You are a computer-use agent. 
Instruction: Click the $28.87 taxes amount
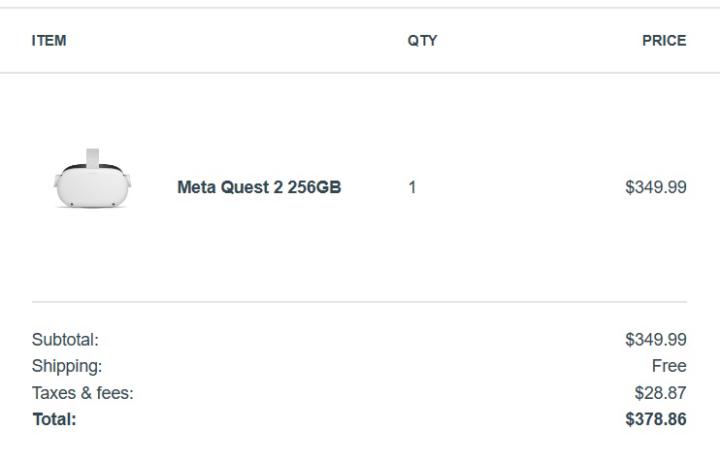pos(660,393)
